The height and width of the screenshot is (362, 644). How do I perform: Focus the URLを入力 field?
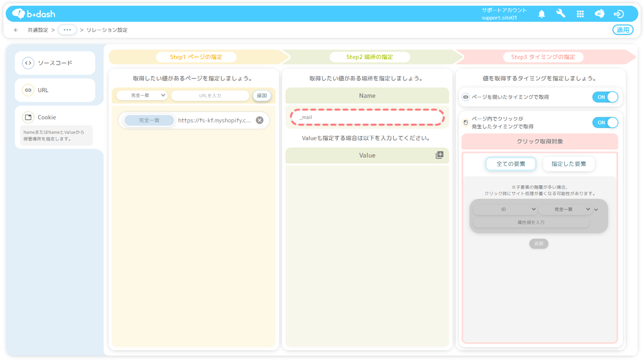tap(210, 96)
